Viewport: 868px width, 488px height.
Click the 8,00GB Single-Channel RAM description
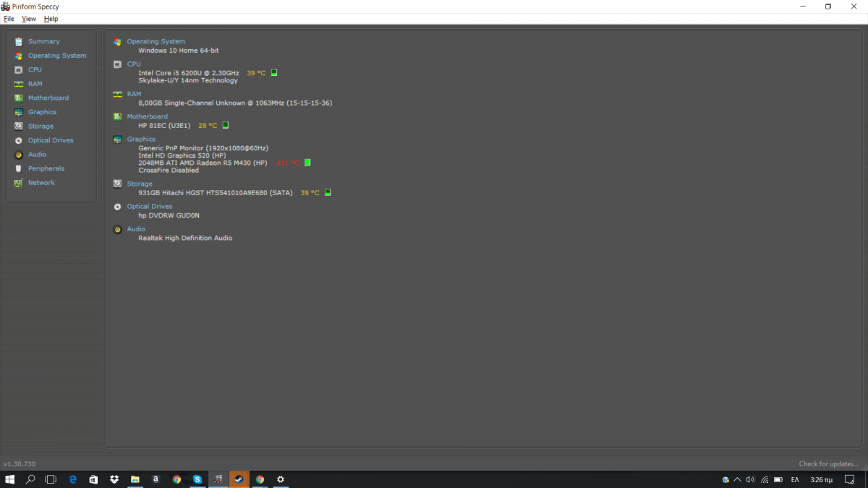tap(235, 103)
